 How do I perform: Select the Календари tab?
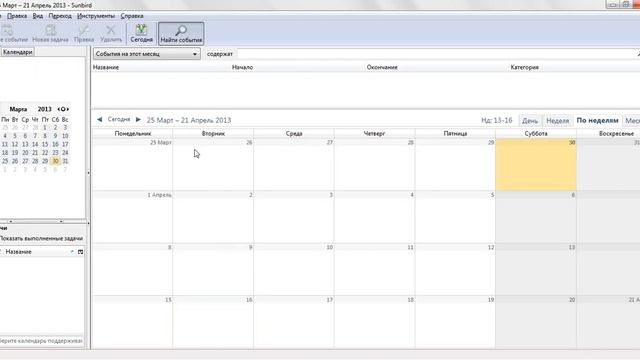tap(17, 52)
